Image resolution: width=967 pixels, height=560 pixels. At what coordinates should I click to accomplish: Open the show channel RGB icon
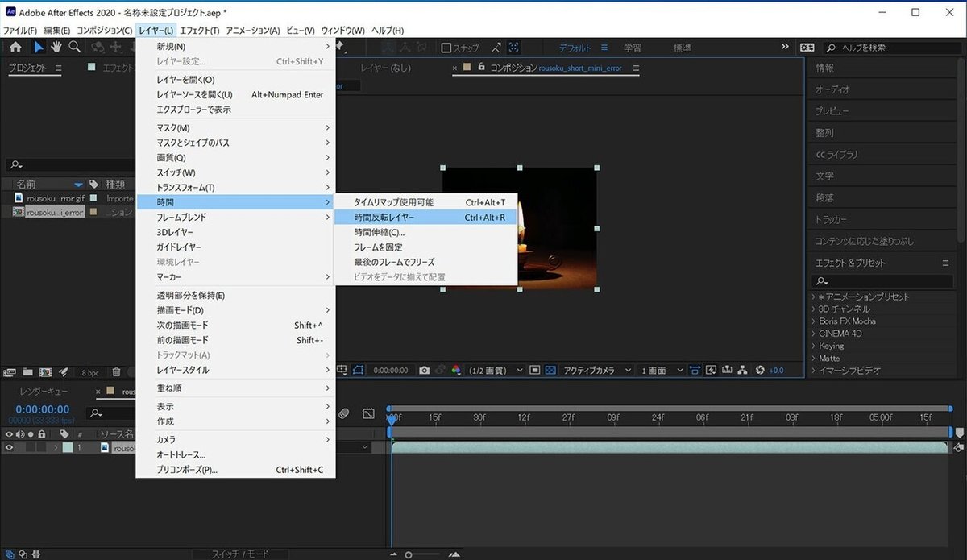(456, 370)
